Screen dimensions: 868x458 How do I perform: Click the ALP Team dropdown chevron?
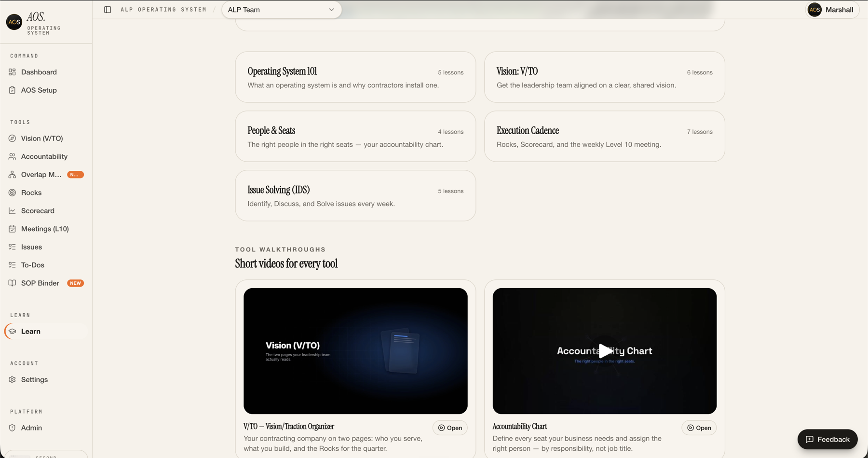(x=331, y=10)
